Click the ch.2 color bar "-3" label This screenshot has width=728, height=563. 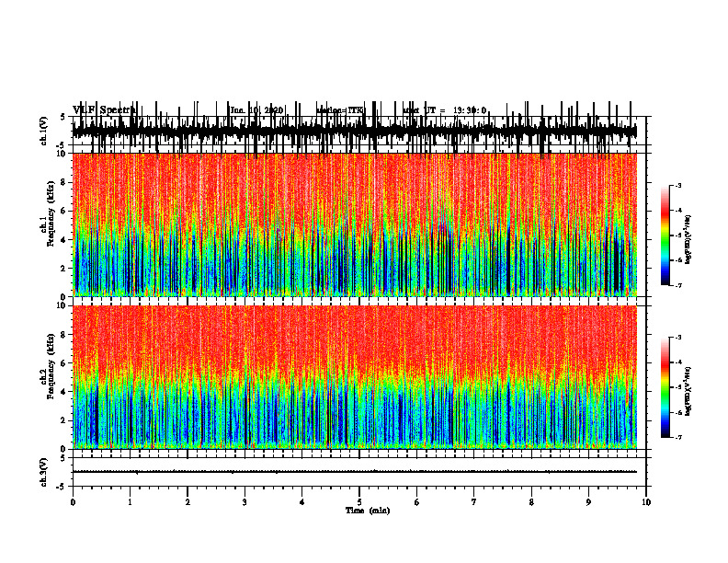coord(677,338)
